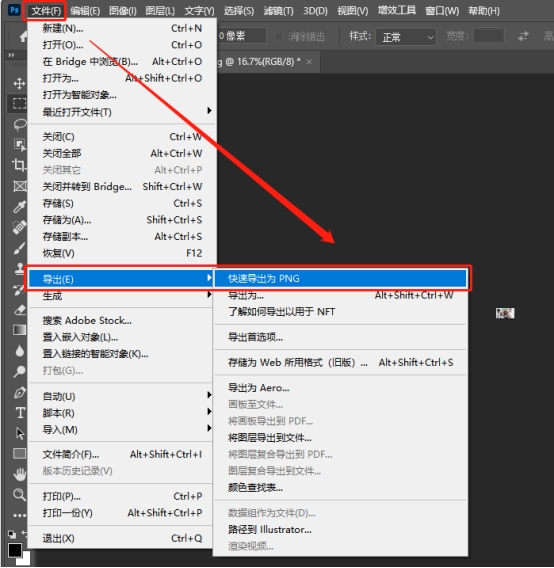The height and width of the screenshot is (568, 554).
Task: Select the Brush tool
Action: click(x=19, y=248)
